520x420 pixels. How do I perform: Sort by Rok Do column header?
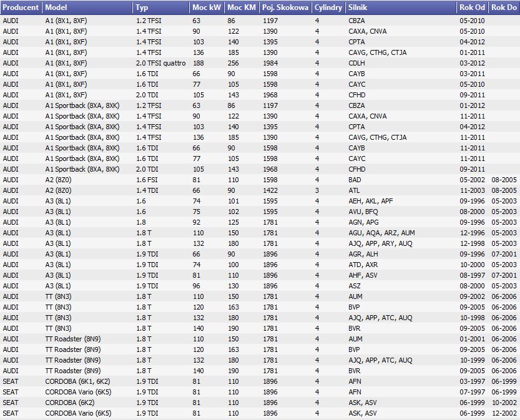[x=504, y=7]
